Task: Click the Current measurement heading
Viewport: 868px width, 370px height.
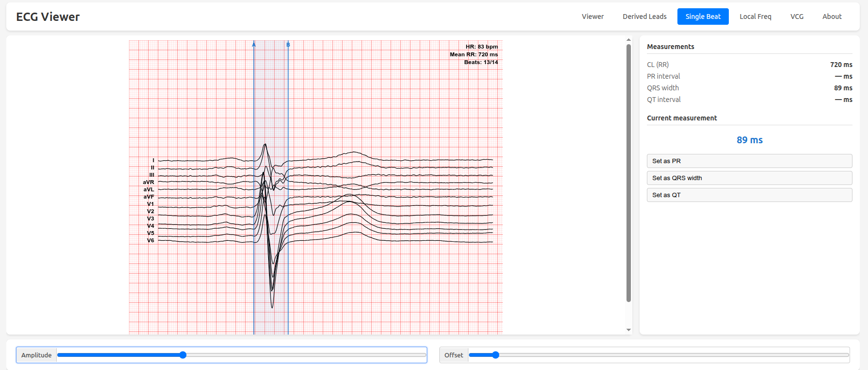Action: 682,118
